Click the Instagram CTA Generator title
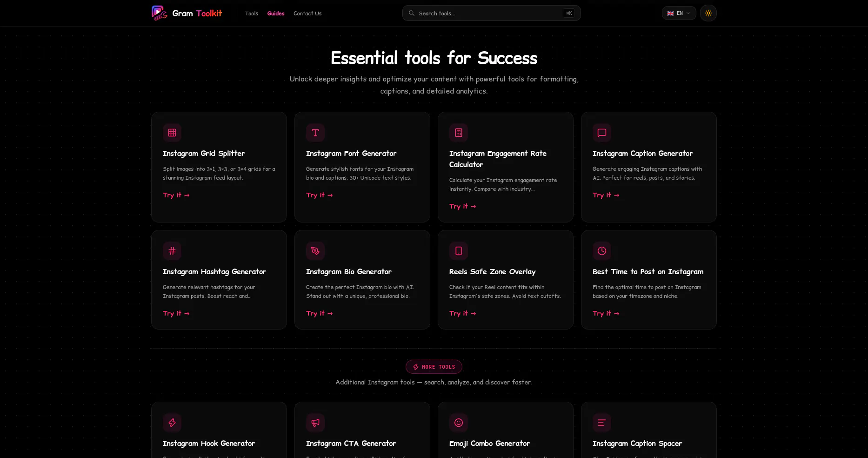The height and width of the screenshot is (458, 868). [351, 444]
